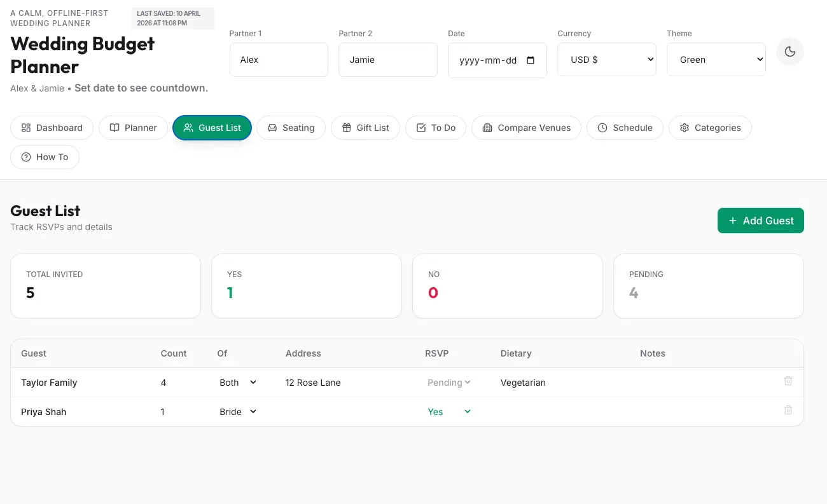
Task: Go to the Gift List tab
Action: (365, 128)
